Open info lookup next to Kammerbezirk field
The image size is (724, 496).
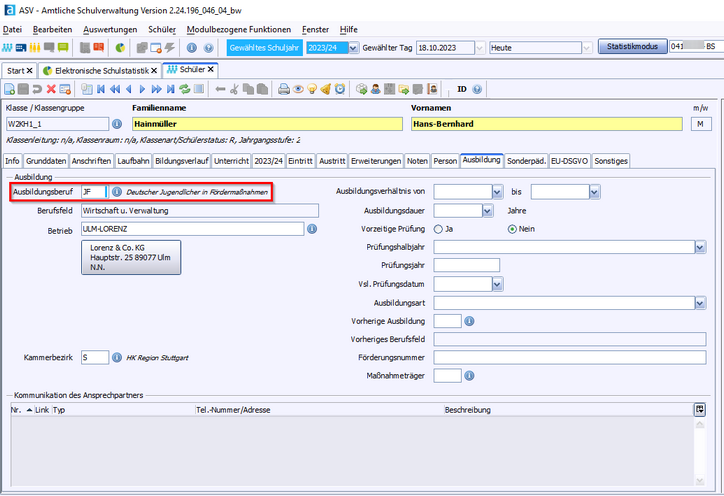(117, 357)
